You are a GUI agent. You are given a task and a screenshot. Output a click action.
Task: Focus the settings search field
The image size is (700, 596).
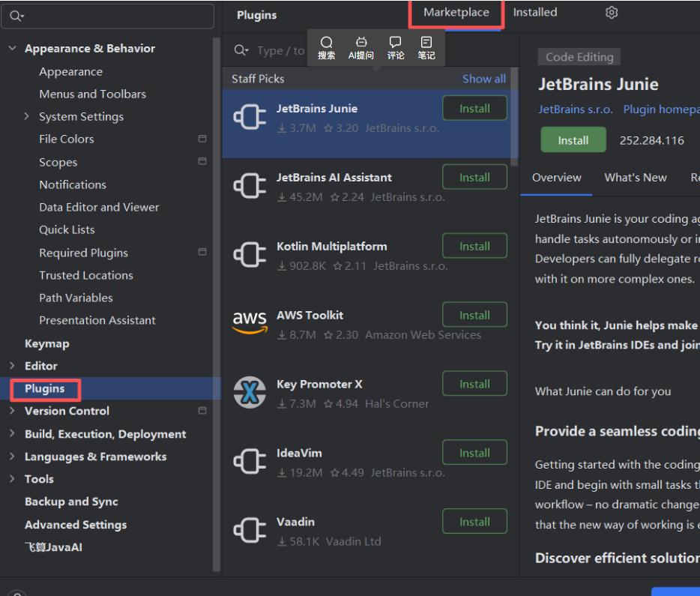coord(108,16)
